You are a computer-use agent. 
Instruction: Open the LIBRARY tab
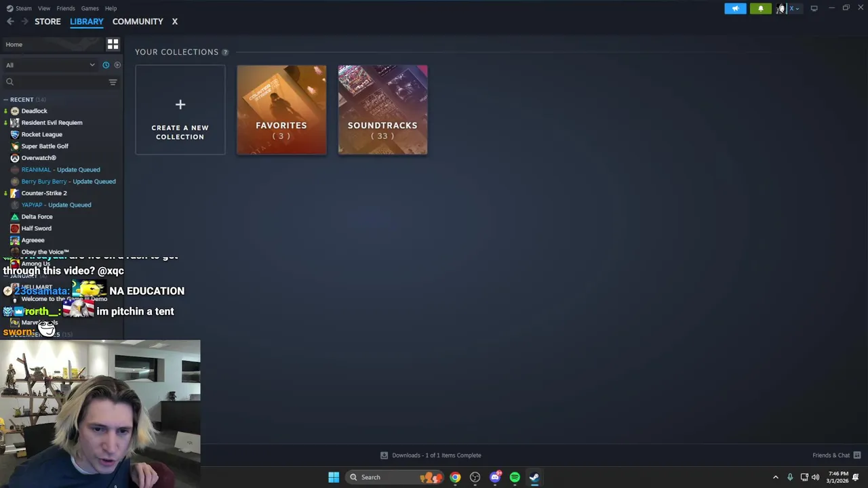[86, 22]
